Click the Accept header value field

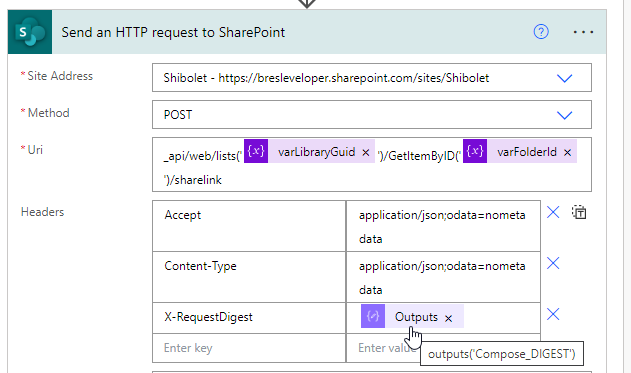click(x=443, y=226)
